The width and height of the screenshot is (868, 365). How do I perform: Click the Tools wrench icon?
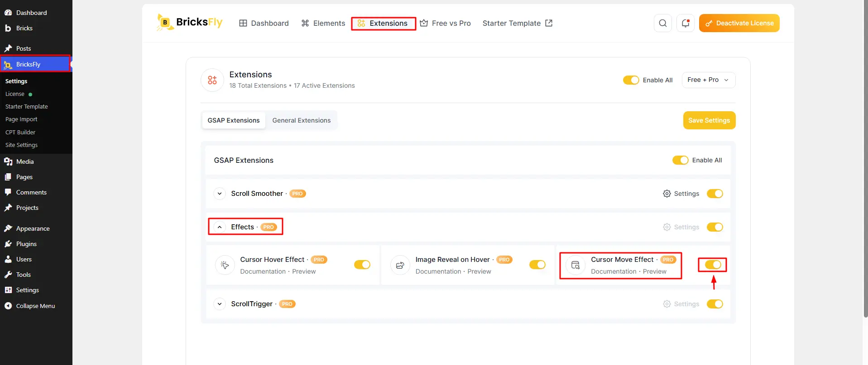pyautogui.click(x=8, y=275)
